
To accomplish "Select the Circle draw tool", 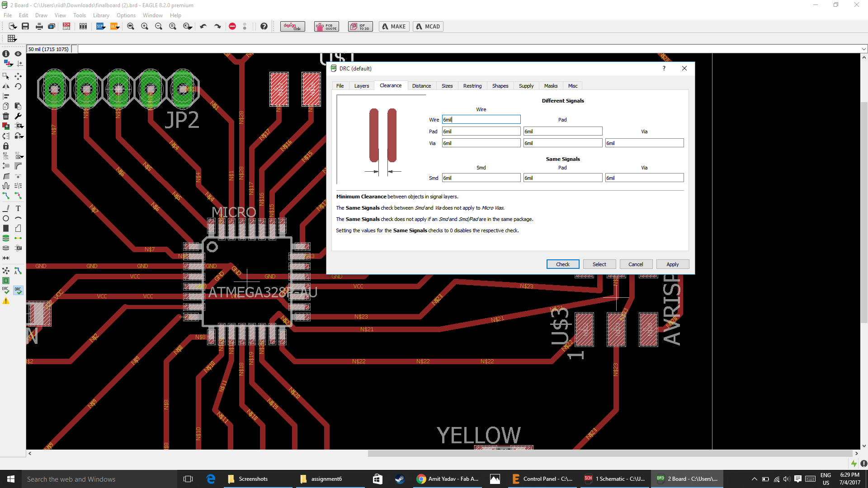I will coord(6,218).
